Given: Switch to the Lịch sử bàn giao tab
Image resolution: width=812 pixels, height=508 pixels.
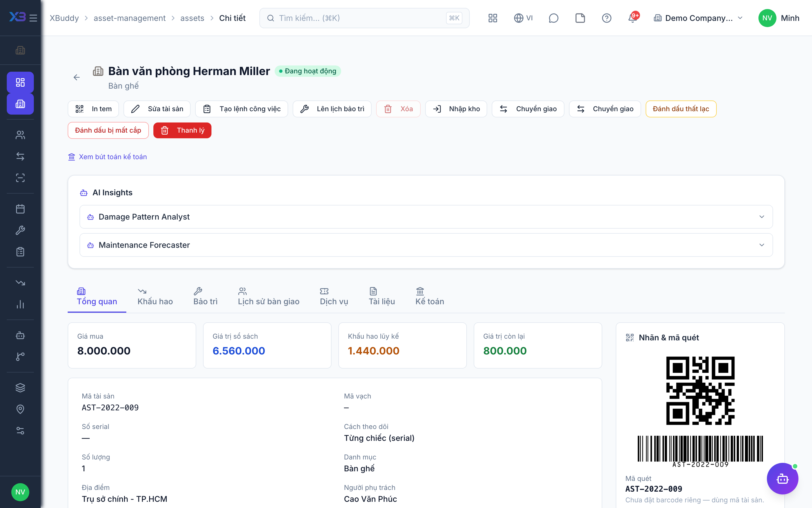Looking at the screenshot, I should coord(268,297).
